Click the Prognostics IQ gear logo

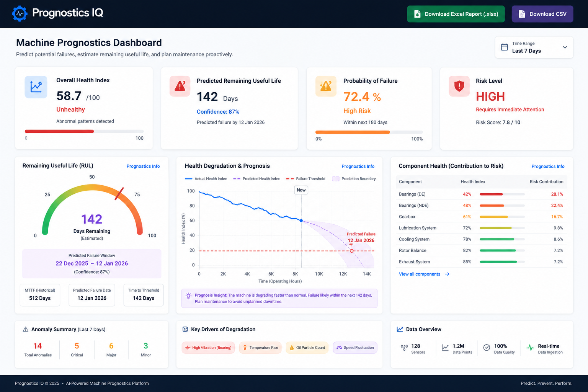(x=20, y=14)
